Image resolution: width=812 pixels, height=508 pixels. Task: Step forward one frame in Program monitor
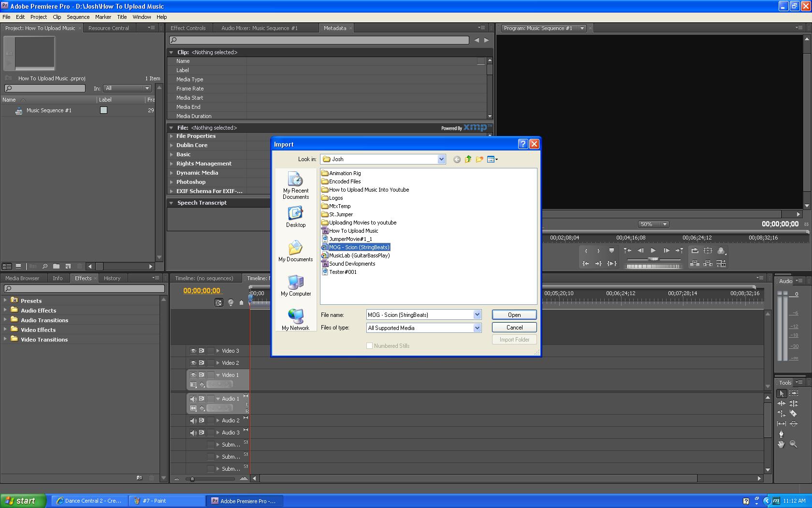667,251
